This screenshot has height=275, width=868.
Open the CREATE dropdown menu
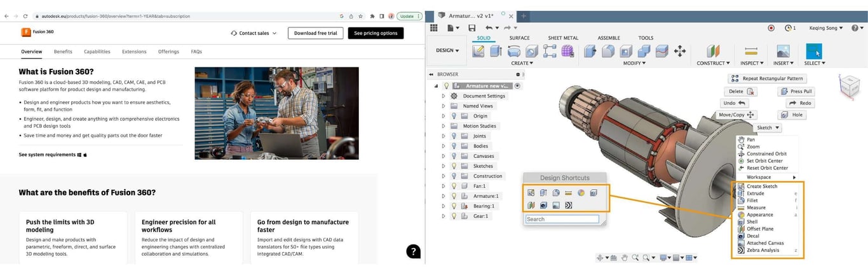(522, 63)
